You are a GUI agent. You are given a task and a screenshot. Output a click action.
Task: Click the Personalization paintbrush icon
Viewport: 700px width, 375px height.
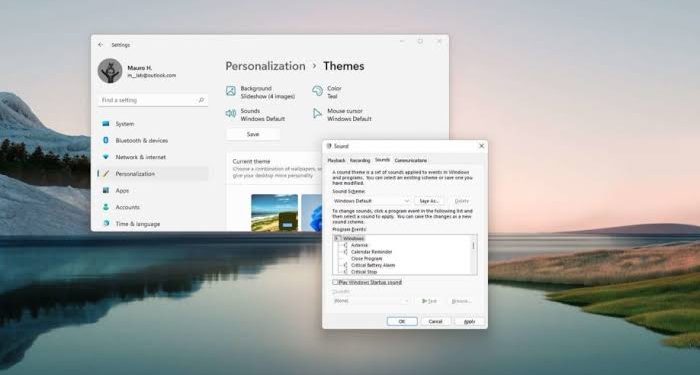106,174
